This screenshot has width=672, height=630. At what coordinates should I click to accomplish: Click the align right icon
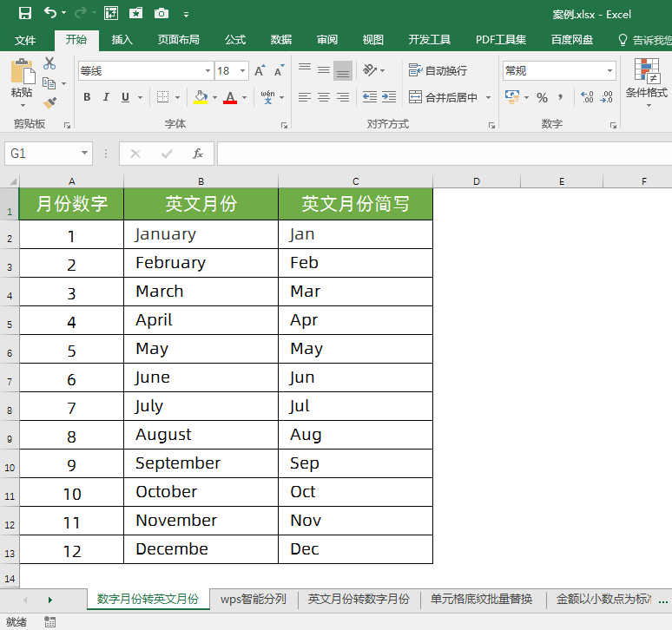342,97
